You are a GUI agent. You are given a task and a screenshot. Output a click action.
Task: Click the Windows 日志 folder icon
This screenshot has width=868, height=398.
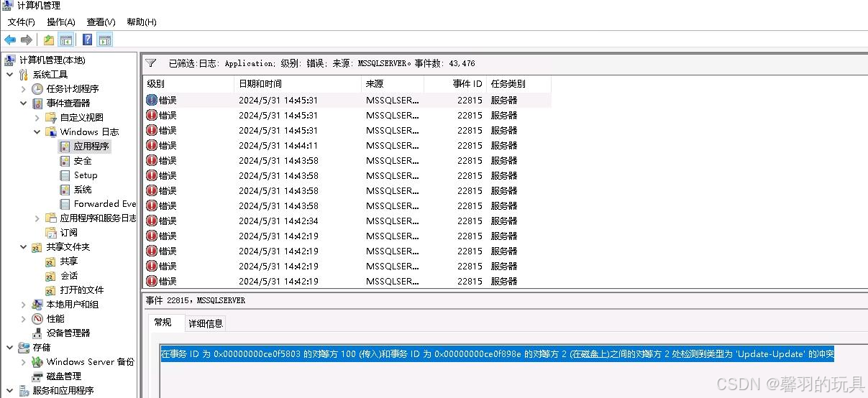(x=51, y=132)
